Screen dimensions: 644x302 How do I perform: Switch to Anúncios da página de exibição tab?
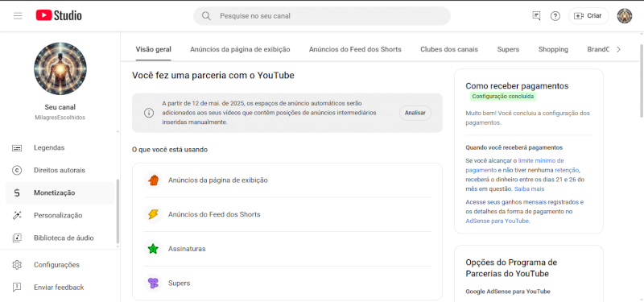pos(240,49)
